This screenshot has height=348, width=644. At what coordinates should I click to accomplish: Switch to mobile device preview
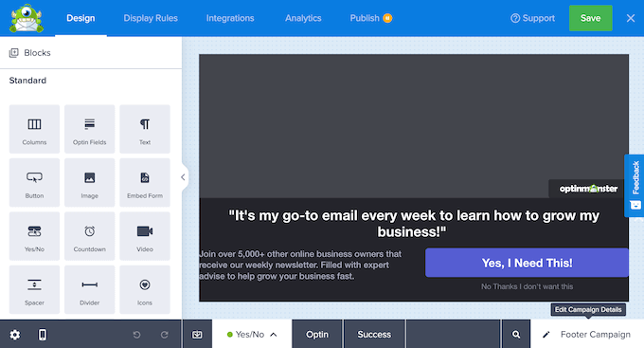coord(43,335)
